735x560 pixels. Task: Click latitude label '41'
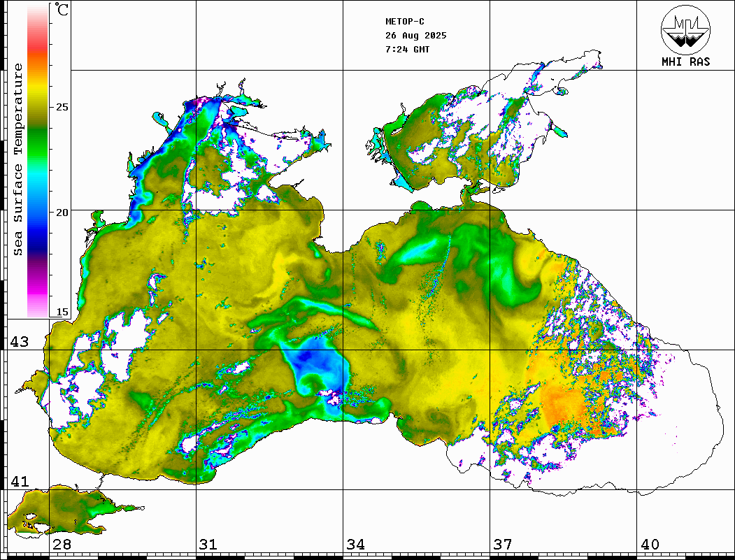coord(20,481)
